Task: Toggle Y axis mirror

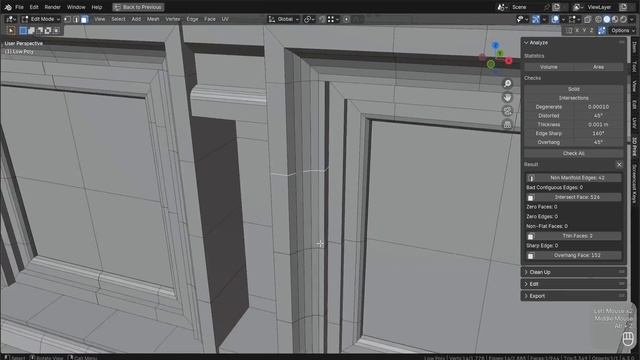Action: 584,31
